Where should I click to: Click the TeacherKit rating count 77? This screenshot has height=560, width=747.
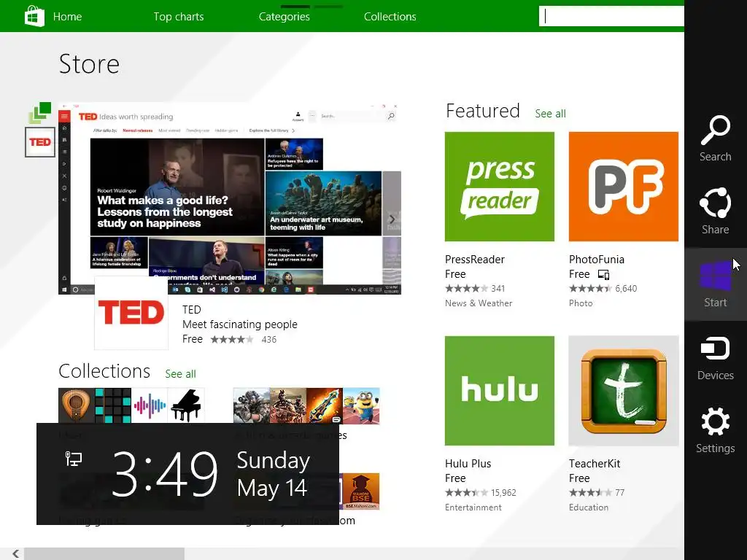pos(619,493)
